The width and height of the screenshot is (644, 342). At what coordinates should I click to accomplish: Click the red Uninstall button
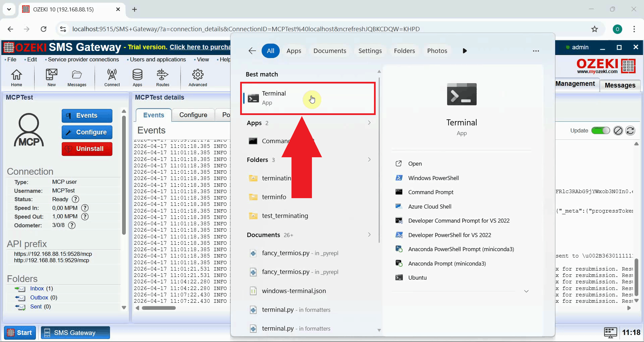click(87, 149)
